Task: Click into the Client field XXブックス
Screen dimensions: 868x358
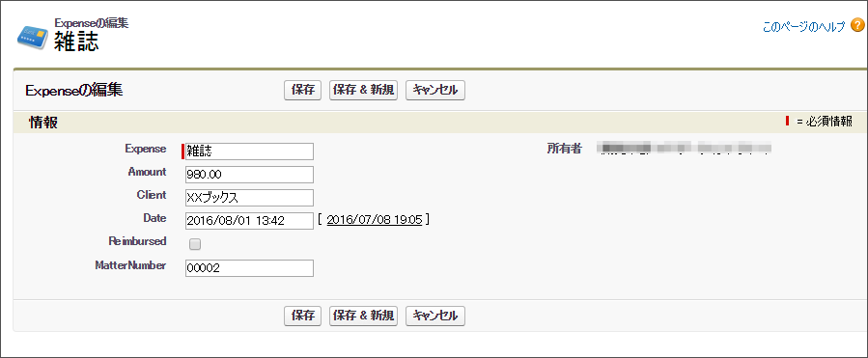Action: click(249, 198)
